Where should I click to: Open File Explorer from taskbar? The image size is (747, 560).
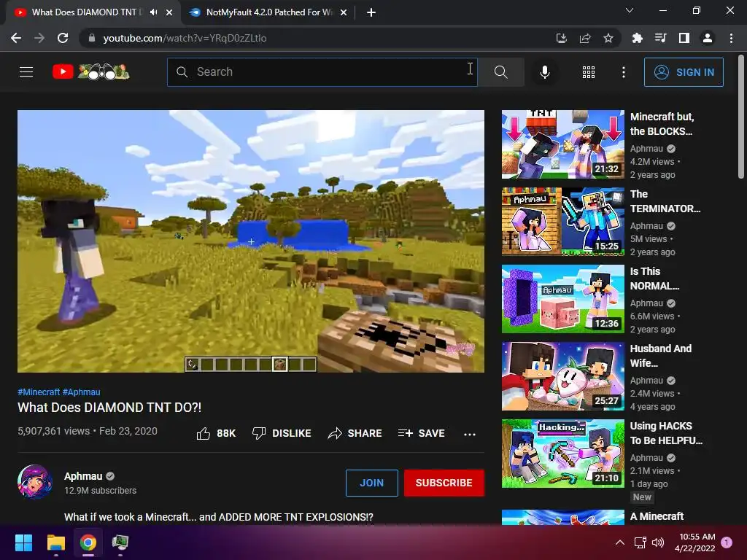tap(55, 542)
